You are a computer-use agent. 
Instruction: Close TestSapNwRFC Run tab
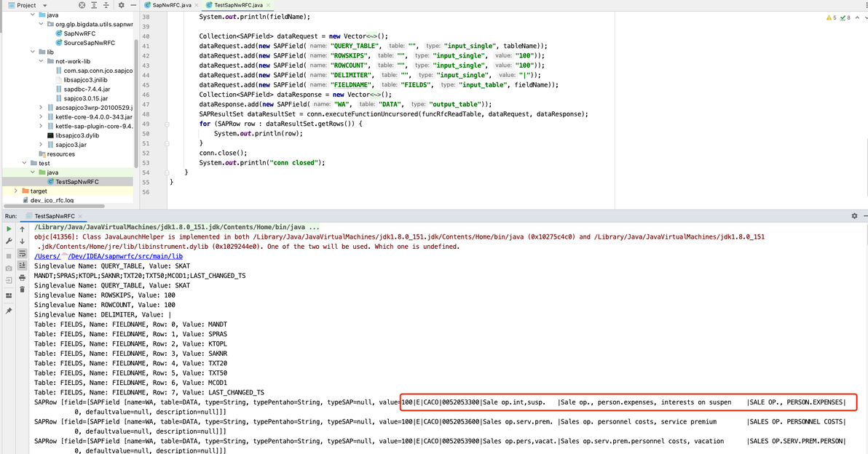[x=80, y=215]
